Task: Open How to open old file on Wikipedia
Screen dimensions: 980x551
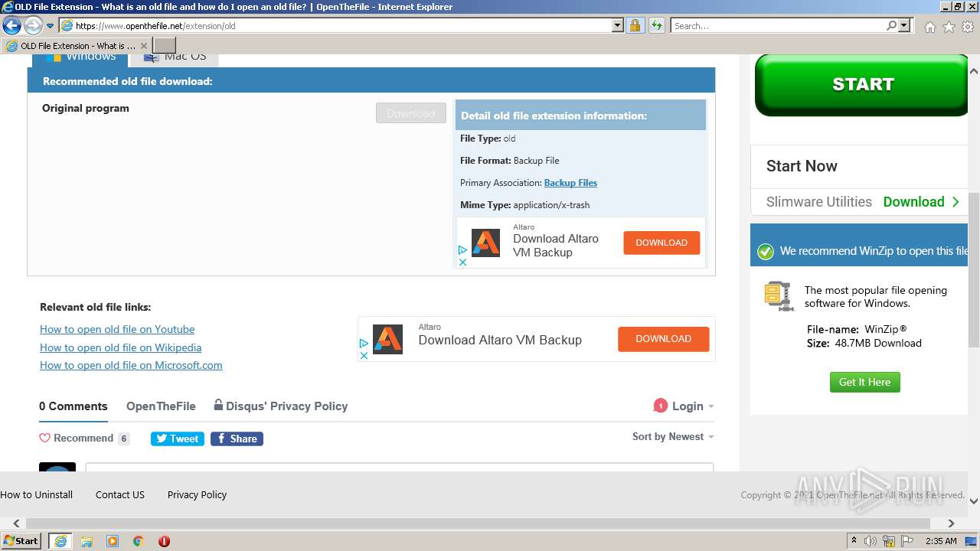Action: pos(121,347)
